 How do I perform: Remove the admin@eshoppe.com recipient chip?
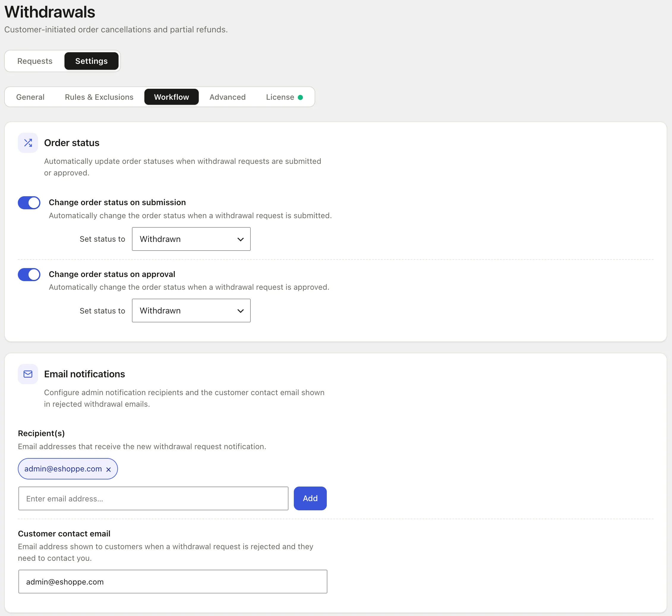(108, 469)
